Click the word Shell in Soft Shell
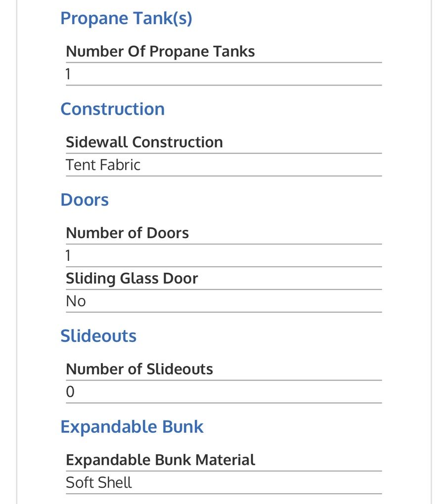448x504 pixels. click(115, 483)
